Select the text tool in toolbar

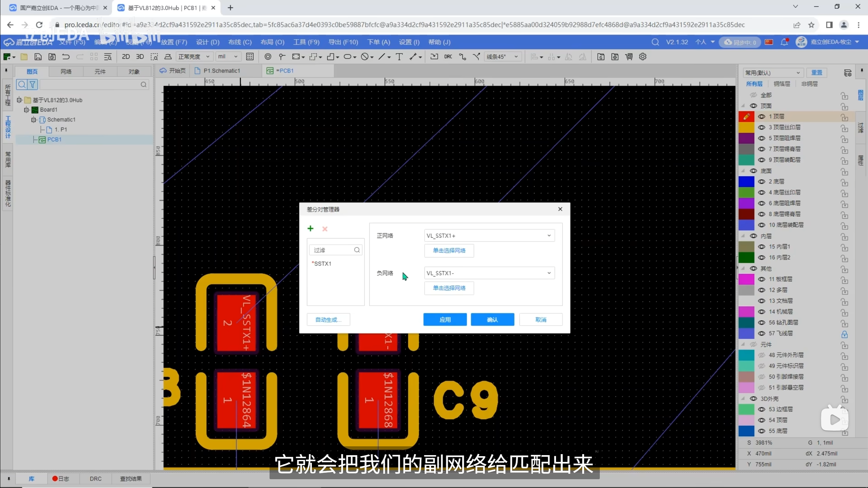point(399,57)
